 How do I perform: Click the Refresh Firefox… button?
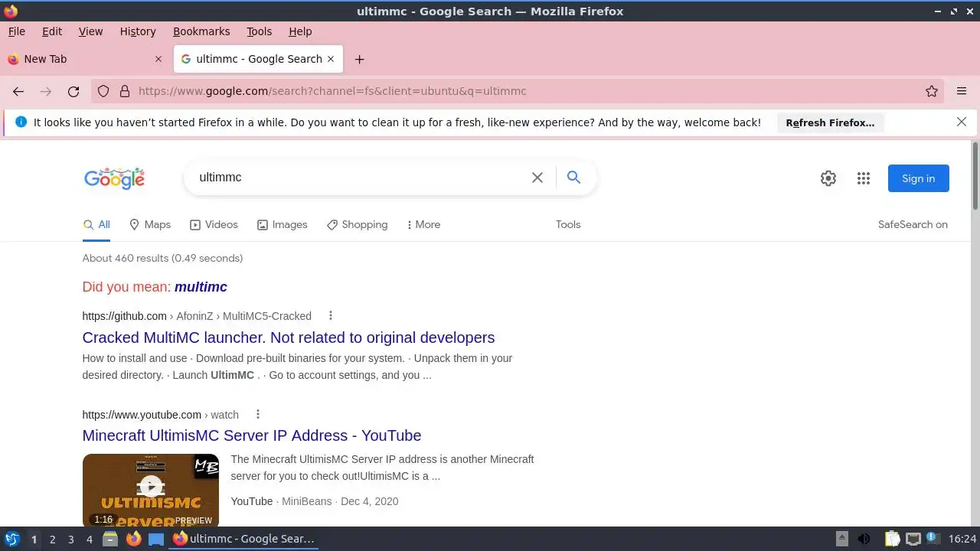click(830, 122)
